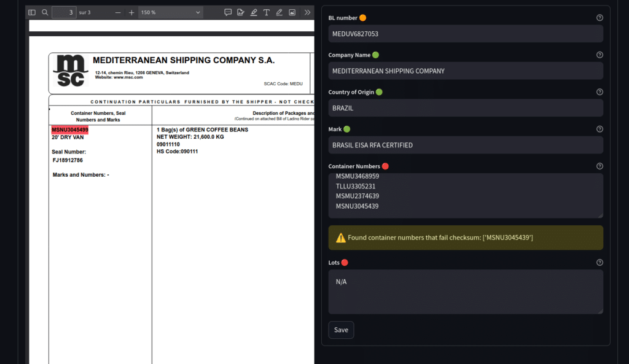Select the text highlighter annotation tool

254,12
